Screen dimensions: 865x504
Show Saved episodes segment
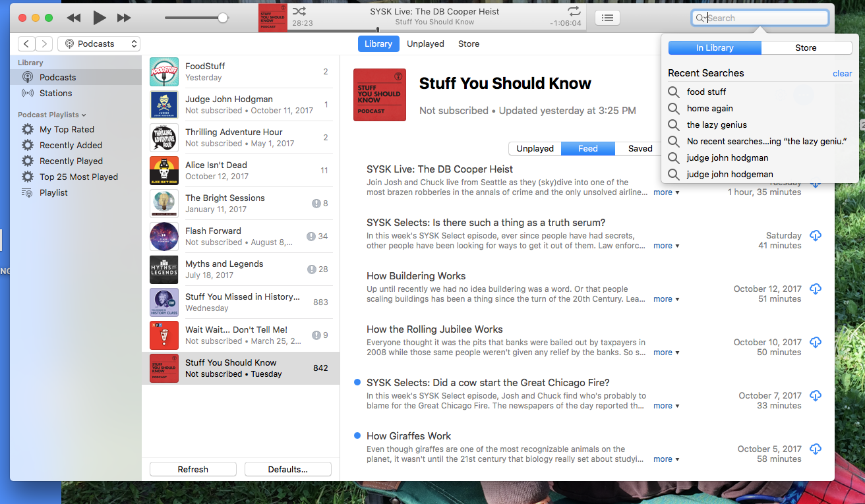pos(640,148)
